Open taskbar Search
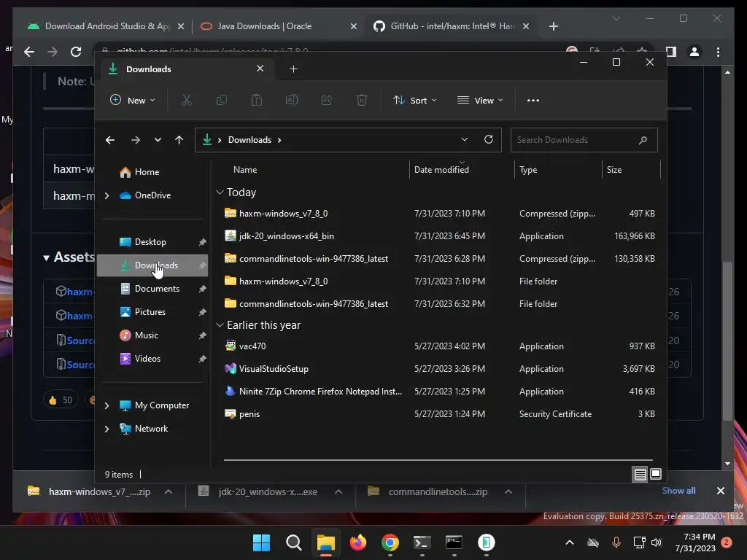The image size is (747, 560). (x=293, y=542)
